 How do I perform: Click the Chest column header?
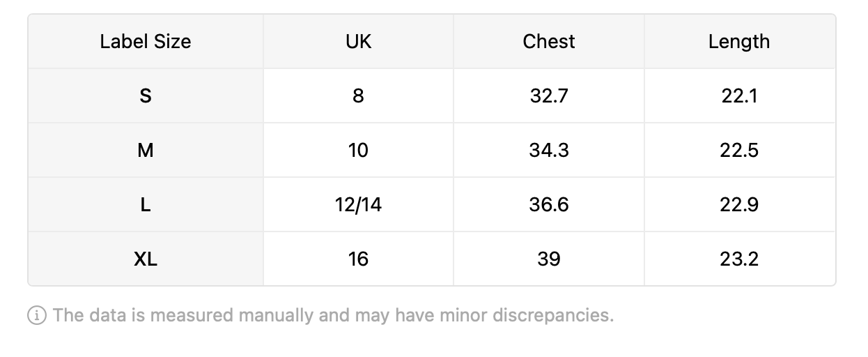(549, 41)
